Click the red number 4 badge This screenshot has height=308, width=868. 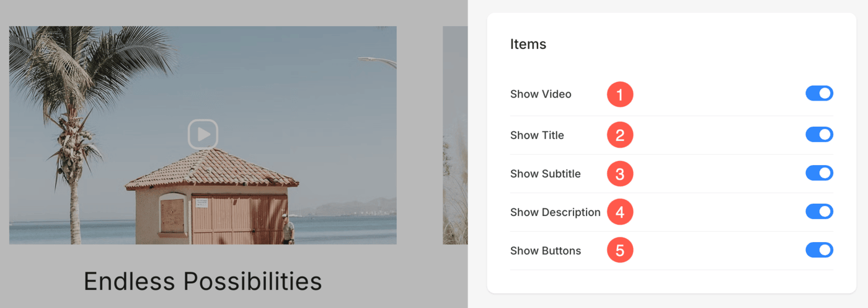[620, 212]
